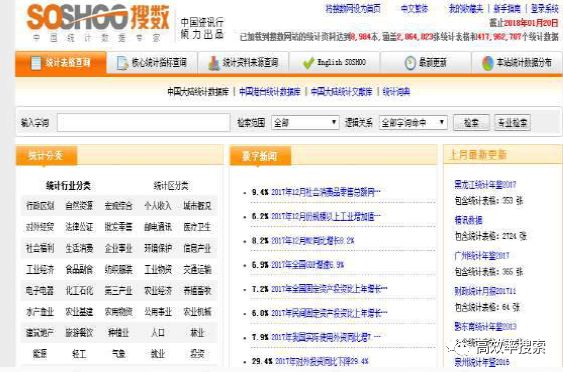The width and height of the screenshot is (563, 372).
Task: Click the 人口 category
Action: (158, 333)
